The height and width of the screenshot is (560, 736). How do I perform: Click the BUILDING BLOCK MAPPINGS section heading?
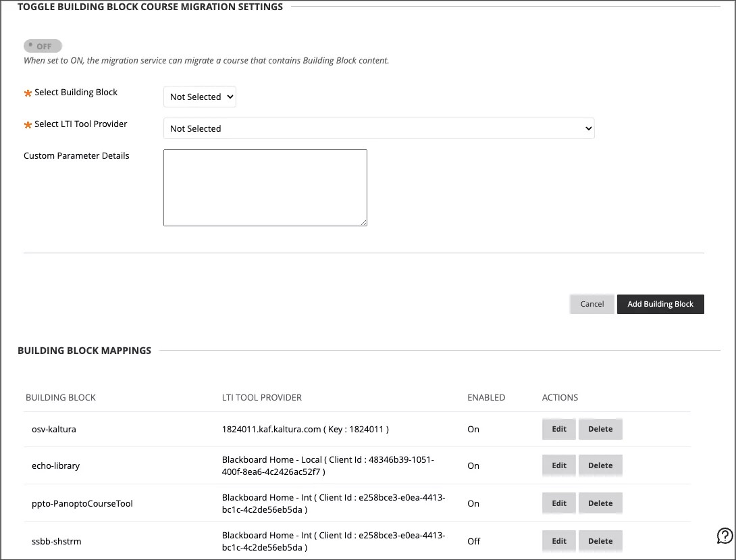(84, 350)
